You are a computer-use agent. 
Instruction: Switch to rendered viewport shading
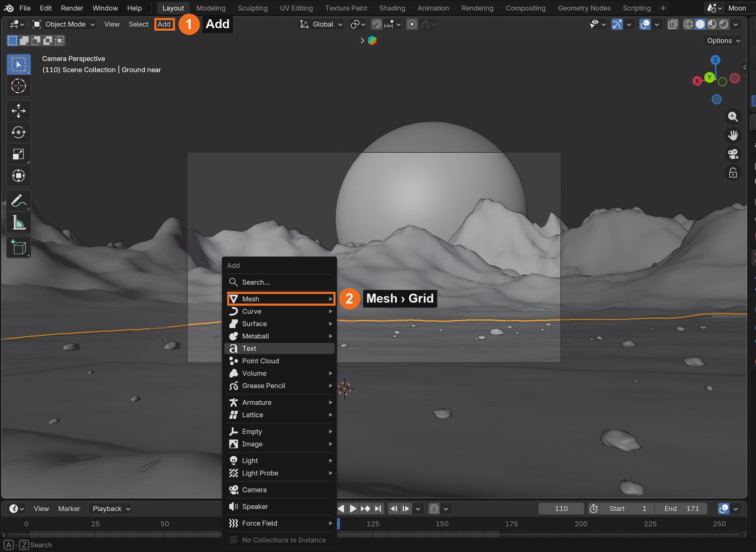[724, 24]
